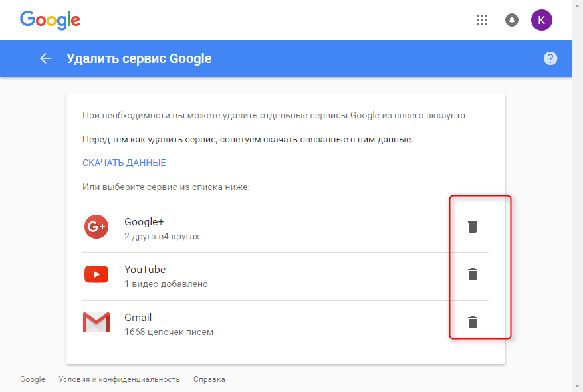The height and width of the screenshot is (392, 583).
Task: Click the Google logo
Action: click(51, 20)
